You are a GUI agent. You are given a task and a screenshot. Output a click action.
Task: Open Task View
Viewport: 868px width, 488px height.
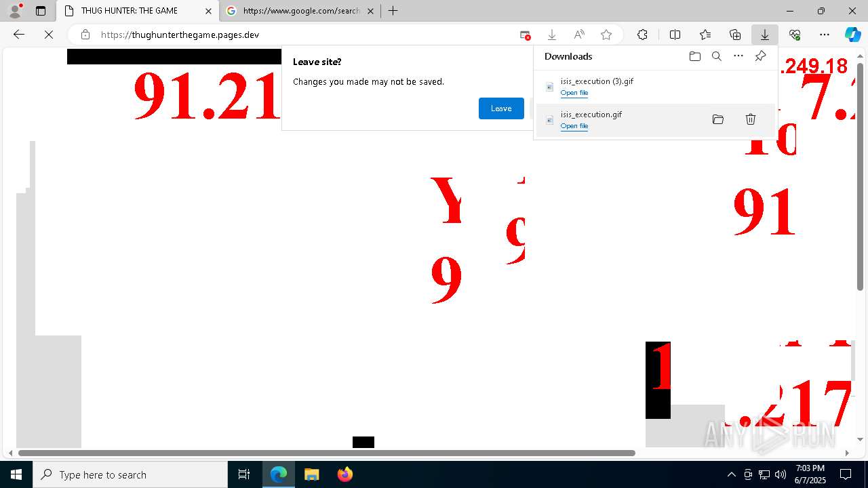pos(244,474)
